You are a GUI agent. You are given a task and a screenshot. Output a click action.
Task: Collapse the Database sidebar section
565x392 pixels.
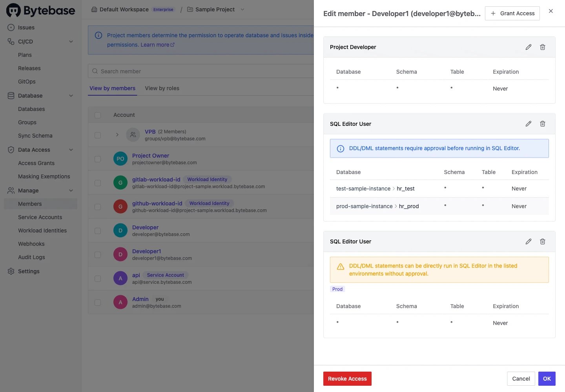pos(71,96)
